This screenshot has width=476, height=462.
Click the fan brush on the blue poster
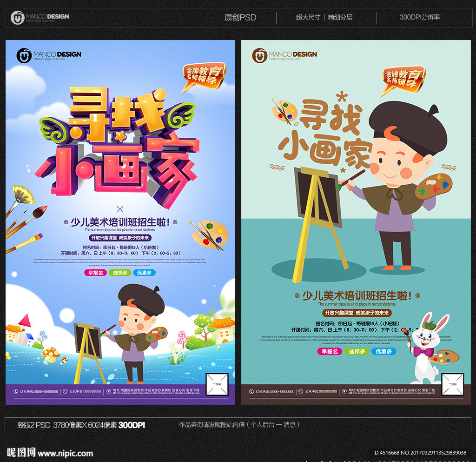tap(20, 201)
